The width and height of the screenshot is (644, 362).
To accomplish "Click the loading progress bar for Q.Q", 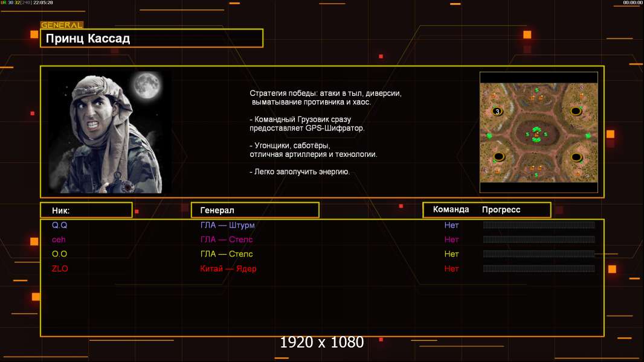I will click(538, 225).
